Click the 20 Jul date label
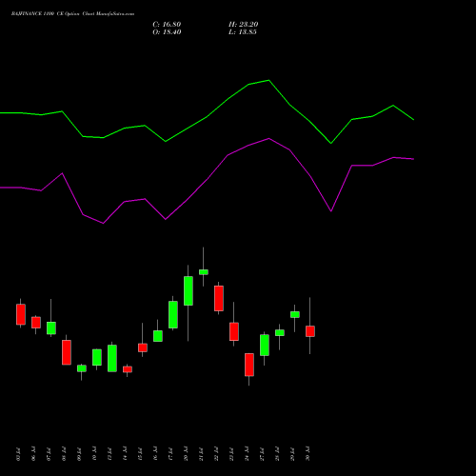The image size is (476, 476). pos(186,454)
